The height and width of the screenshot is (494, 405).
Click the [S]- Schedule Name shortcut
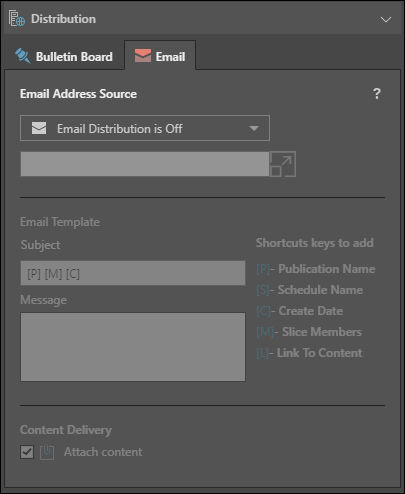pyautogui.click(x=309, y=290)
